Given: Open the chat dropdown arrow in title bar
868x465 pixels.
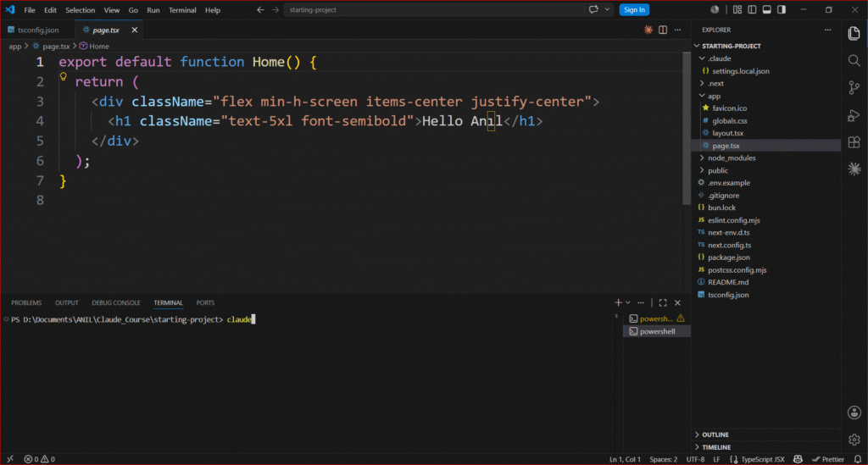Looking at the screenshot, I should pyautogui.click(x=607, y=9).
